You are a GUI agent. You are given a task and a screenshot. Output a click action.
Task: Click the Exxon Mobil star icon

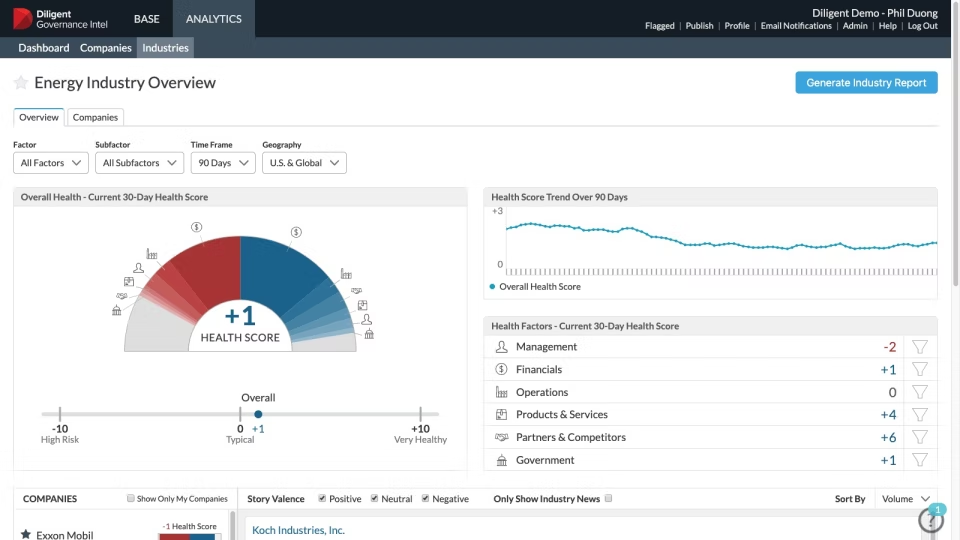pyautogui.click(x=26, y=534)
